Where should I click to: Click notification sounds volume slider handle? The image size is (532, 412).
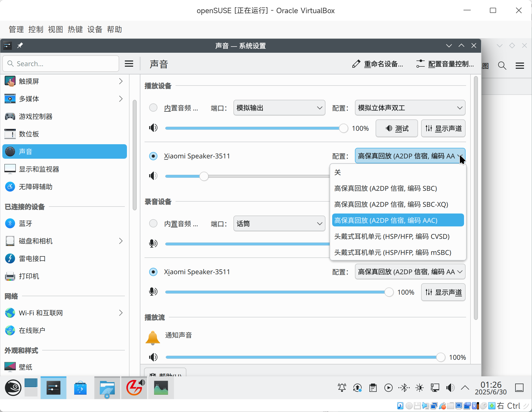tap(440, 357)
